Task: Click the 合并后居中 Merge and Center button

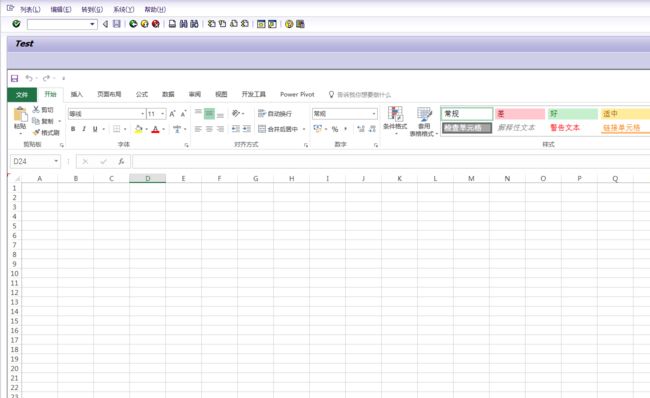Action: pyautogui.click(x=278, y=129)
